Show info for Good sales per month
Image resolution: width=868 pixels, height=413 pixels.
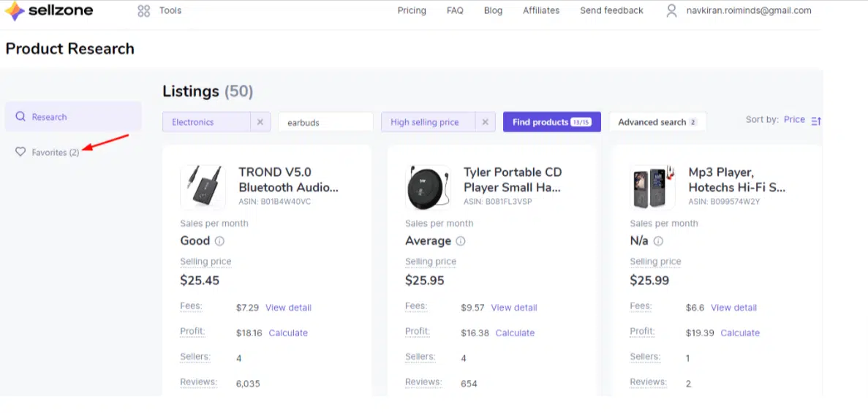[x=220, y=240]
